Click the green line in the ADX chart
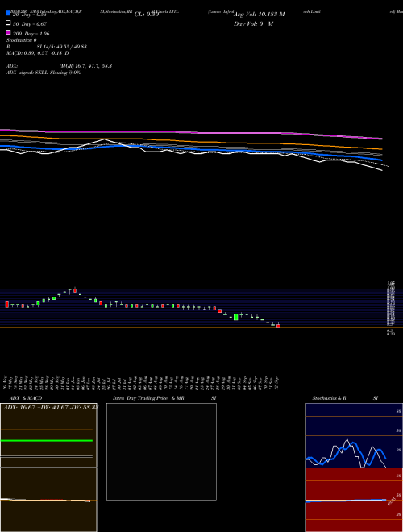Screen dimensions: 403x532 click(x=47, y=440)
